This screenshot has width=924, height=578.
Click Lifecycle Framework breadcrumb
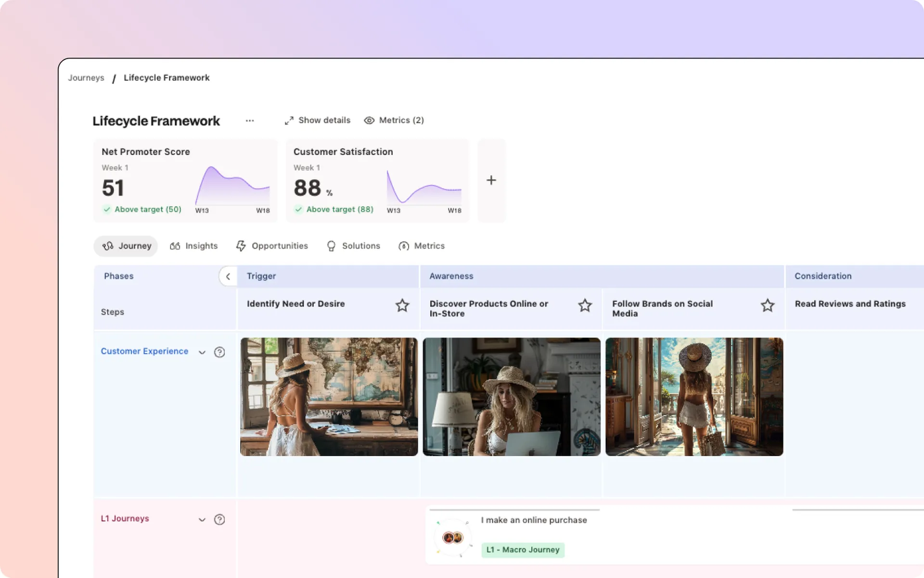tap(167, 78)
